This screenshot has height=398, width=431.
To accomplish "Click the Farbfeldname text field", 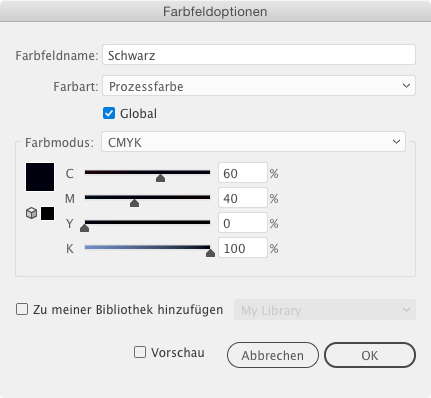I will tap(259, 55).
